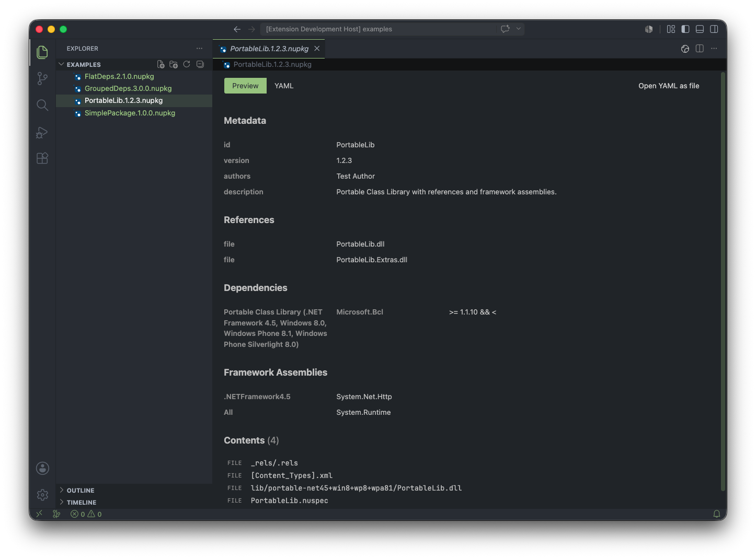756x559 pixels.
Task: Click Open YAML as file link
Action: (x=669, y=86)
